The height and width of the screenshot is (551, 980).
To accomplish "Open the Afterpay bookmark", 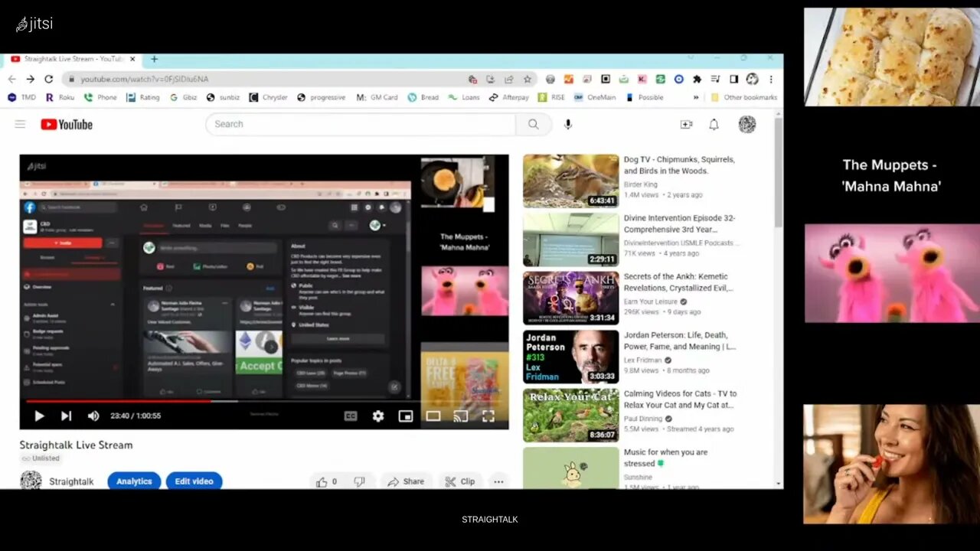I will pyautogui.click(x=509, y=97).
